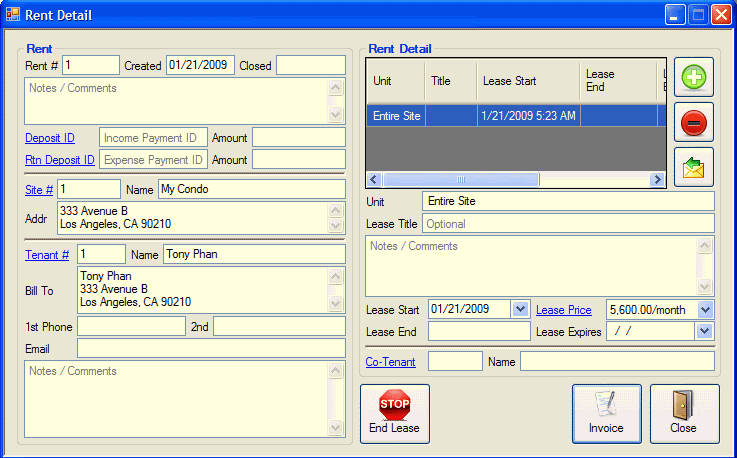
Task: Click the Rent # input field
Action: (91, 65)
